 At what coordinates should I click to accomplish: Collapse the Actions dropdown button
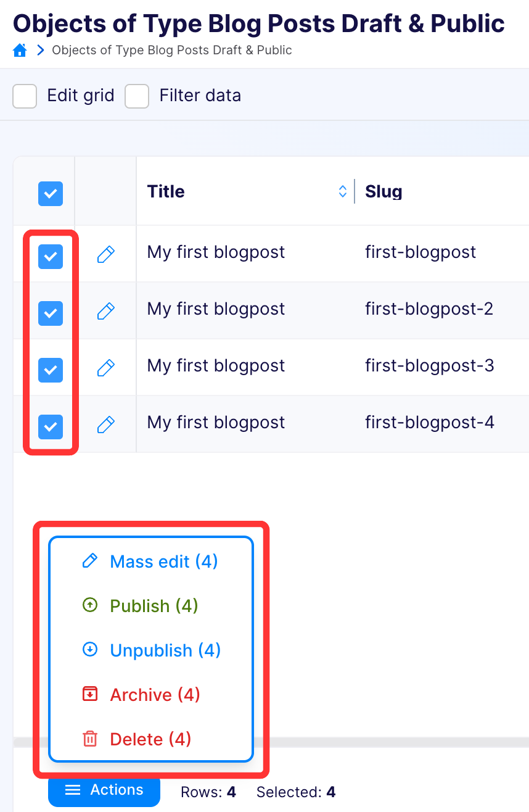coord(104,790)
